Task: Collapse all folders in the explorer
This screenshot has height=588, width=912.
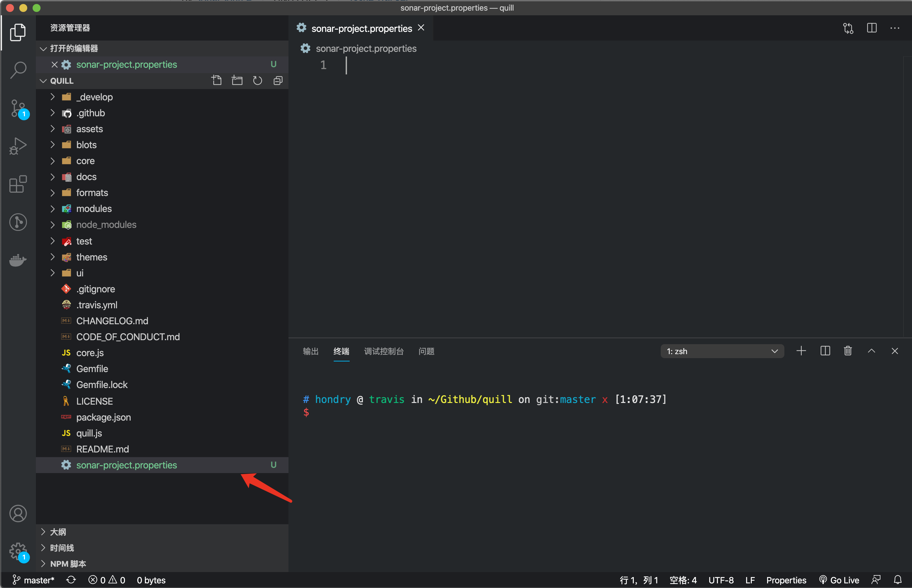Action: (x=278, y=80)
